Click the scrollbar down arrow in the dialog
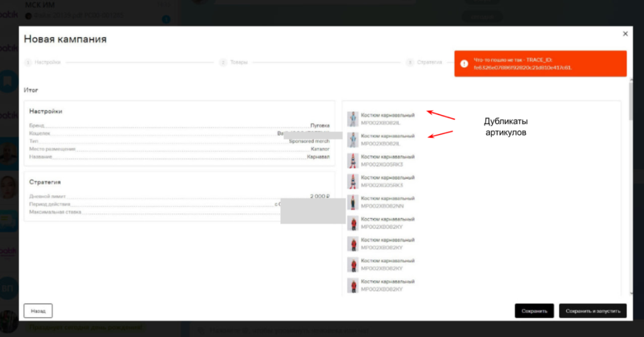The height and width of the screenshot is (337, 644). (x=630, y=292)
